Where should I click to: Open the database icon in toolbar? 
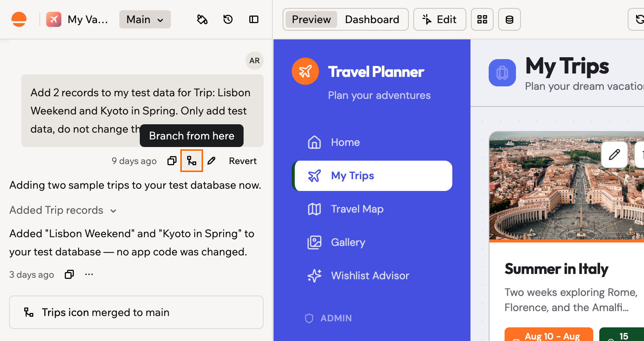[x=510, y=19]
